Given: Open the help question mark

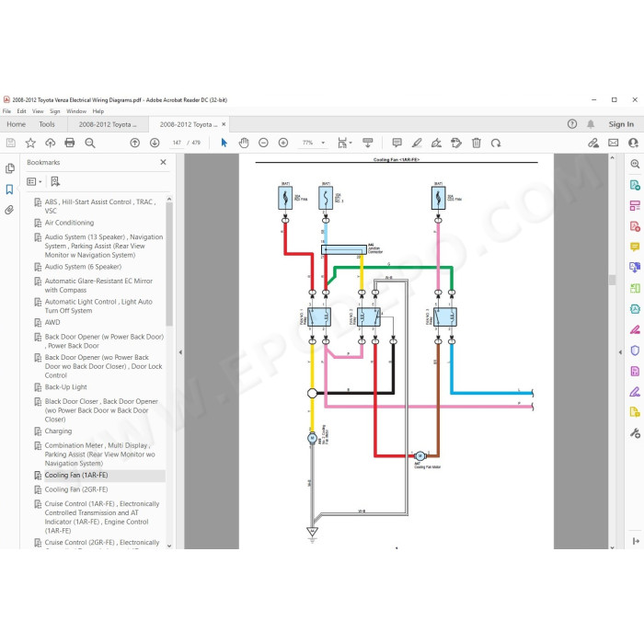Looking at the screenshot, I should point(572,124).
